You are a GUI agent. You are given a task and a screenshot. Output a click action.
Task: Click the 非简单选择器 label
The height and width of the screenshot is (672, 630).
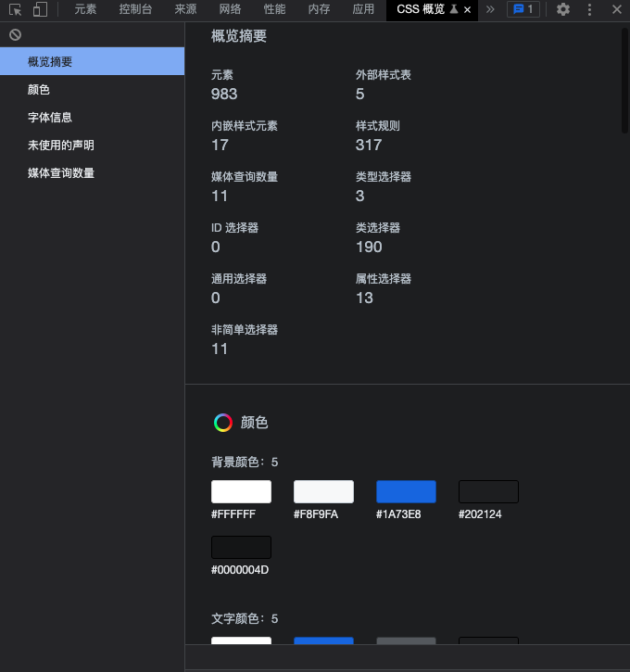click(x=245, y=330)
